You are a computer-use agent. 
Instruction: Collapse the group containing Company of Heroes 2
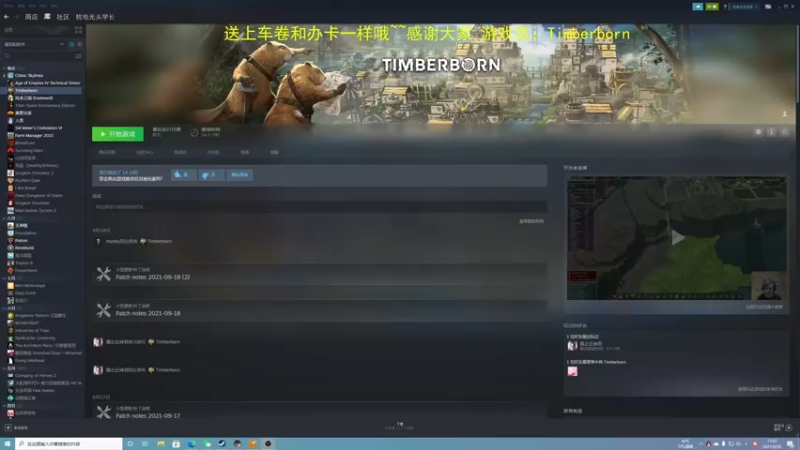tap(5, 368)
